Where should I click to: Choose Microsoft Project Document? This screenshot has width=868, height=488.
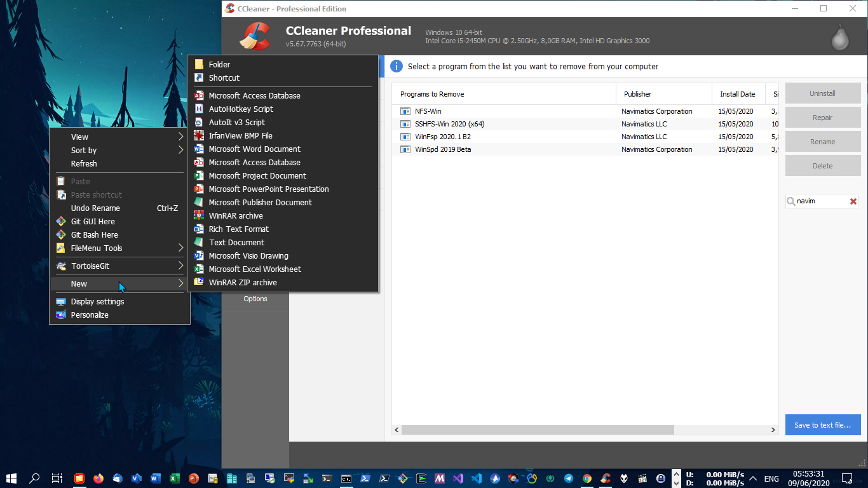click(x=283, y=175)
